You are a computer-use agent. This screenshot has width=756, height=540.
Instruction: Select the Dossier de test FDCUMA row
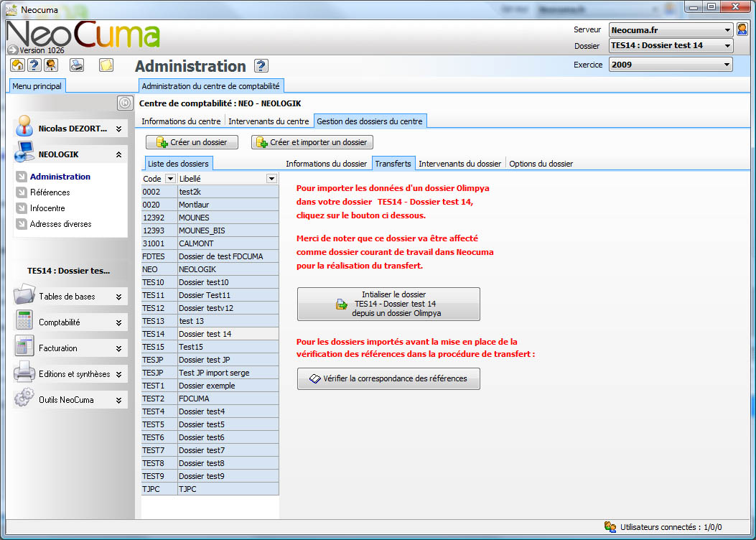click(x=210, y=256)
